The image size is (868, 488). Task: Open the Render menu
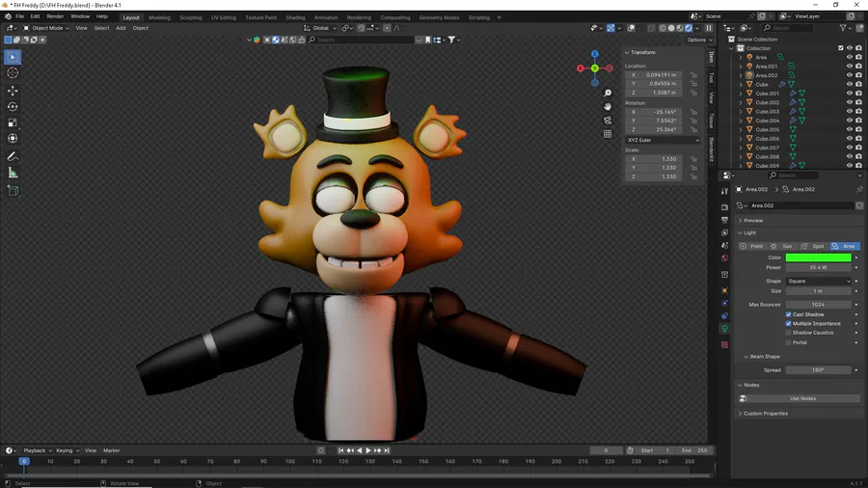[55, 16]
